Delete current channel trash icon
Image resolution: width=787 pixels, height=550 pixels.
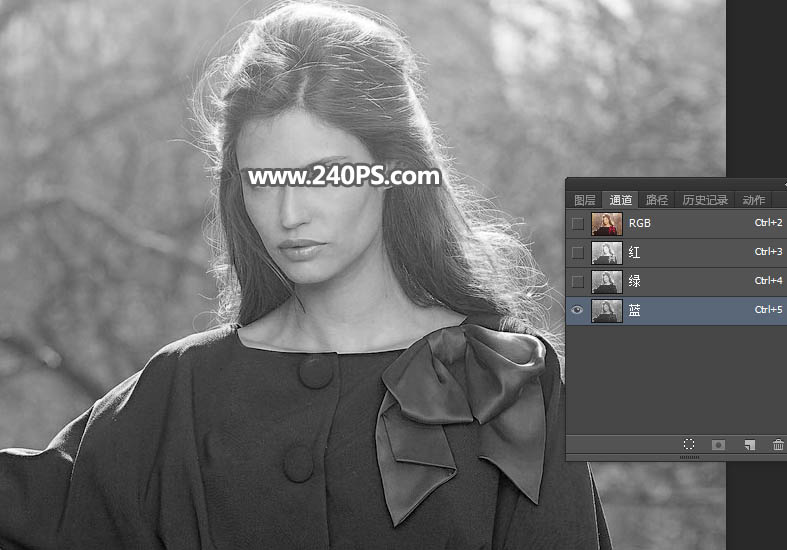[x=778, y=444]
